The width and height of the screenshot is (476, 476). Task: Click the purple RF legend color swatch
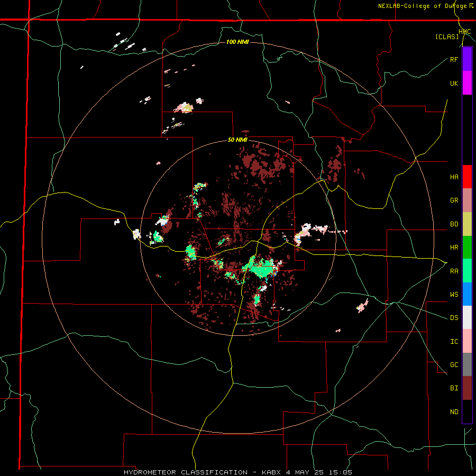(467, 59)
